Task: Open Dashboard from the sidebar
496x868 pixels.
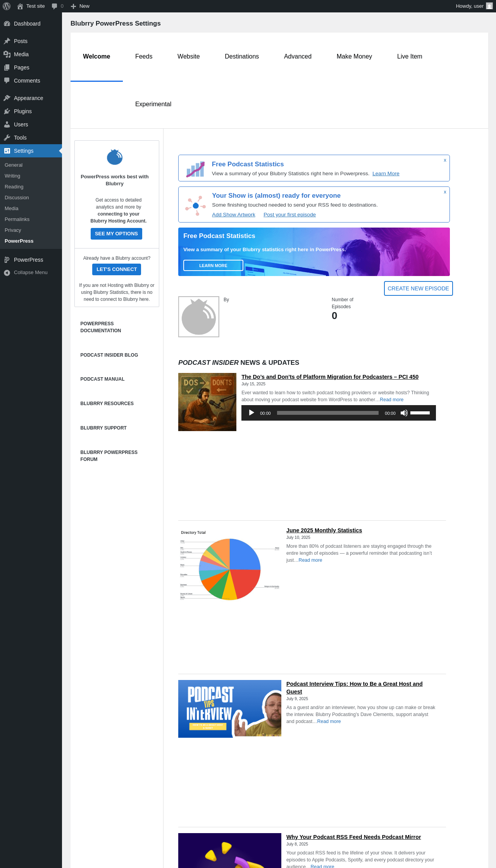Action: pos(31,24)
